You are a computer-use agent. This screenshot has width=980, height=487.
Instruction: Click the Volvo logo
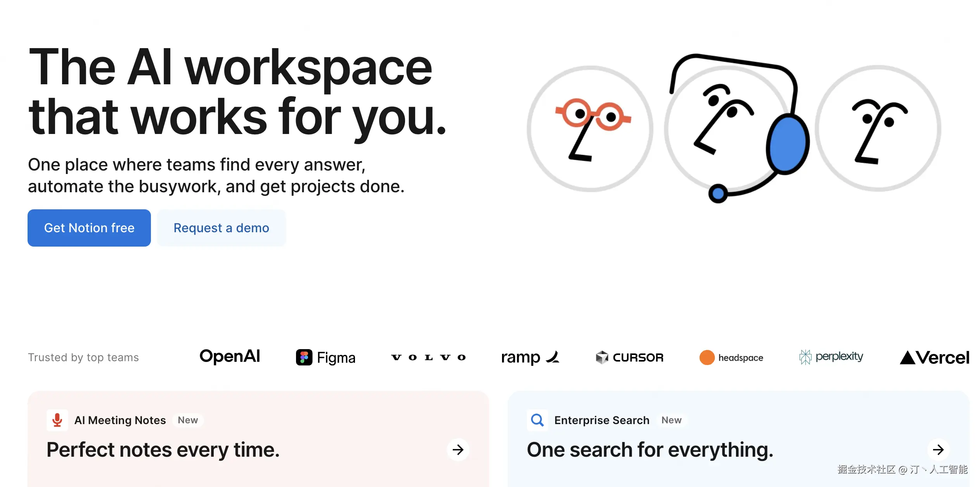click(428, 357)
